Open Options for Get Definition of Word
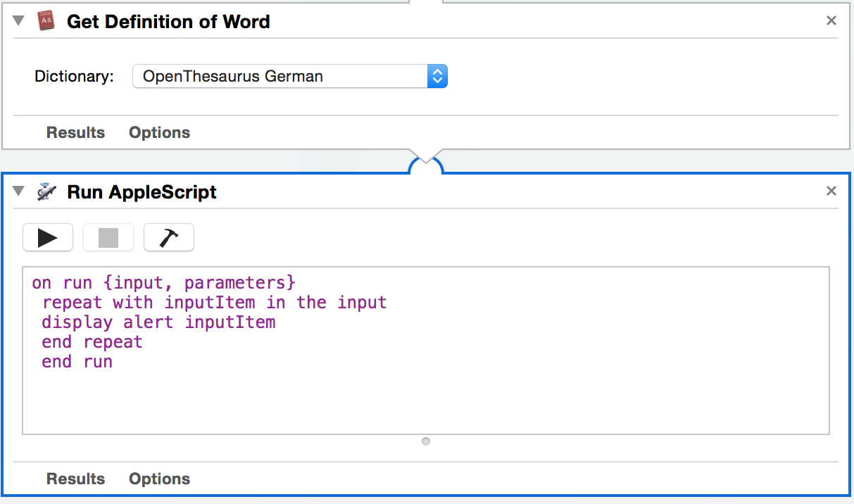 point(159,132)
